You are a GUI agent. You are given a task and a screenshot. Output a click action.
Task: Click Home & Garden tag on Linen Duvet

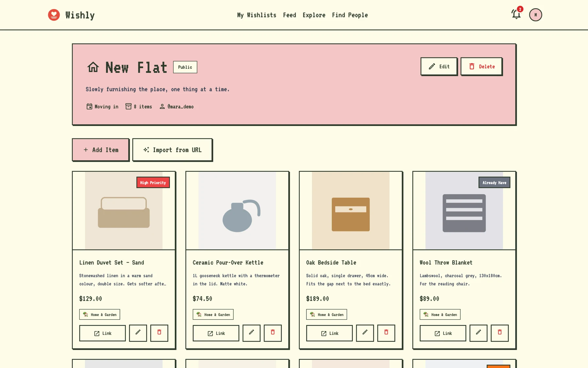point(100,314)
